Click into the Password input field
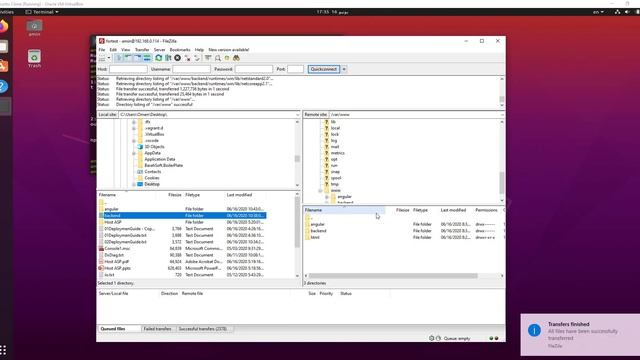The height and width of the screenshot is (360, 640). (254, 69)
